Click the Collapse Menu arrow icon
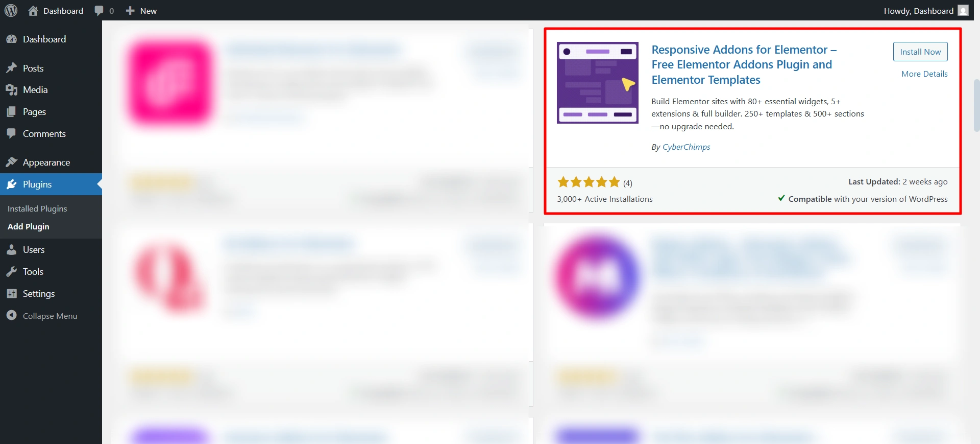The height and width of the screenshot is (444, 980). [11, 316]
